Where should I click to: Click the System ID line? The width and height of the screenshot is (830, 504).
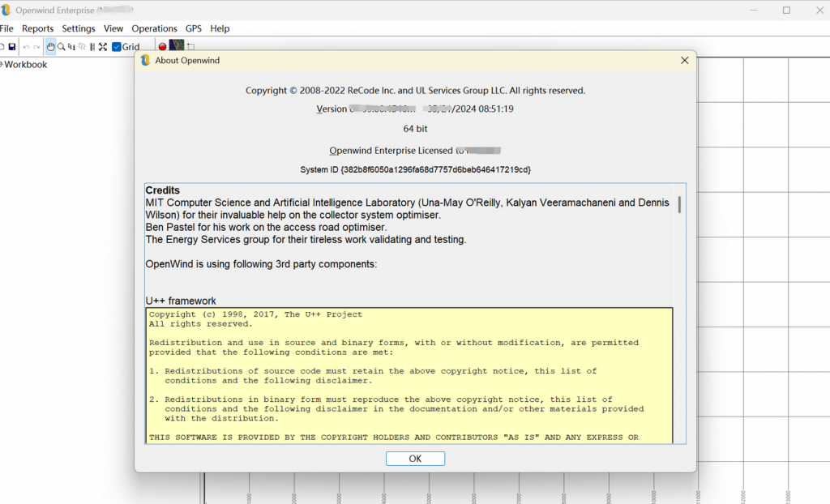pos(415,169)
